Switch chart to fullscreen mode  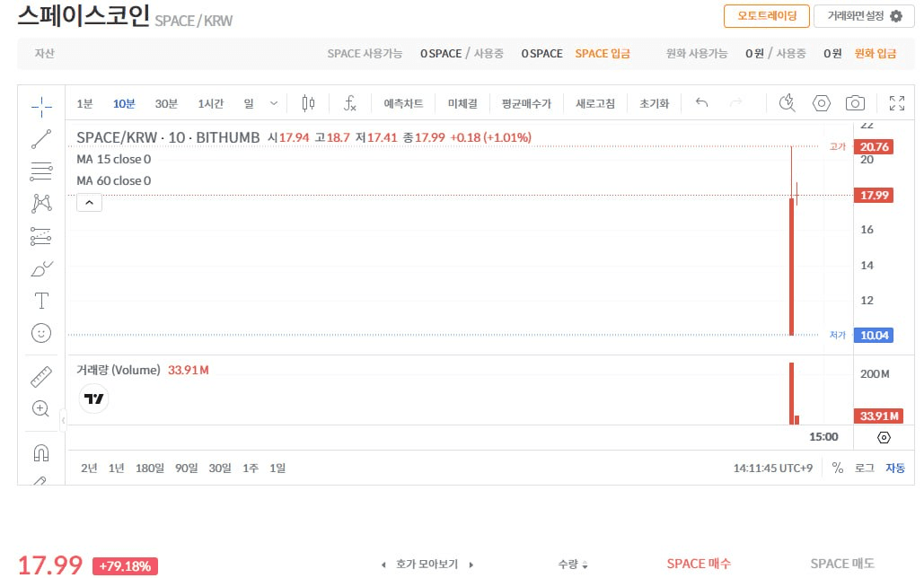[x=897, y=103]
